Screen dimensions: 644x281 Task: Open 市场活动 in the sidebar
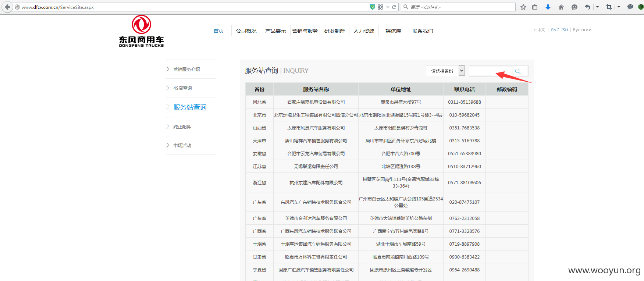(x=182, y=145)
